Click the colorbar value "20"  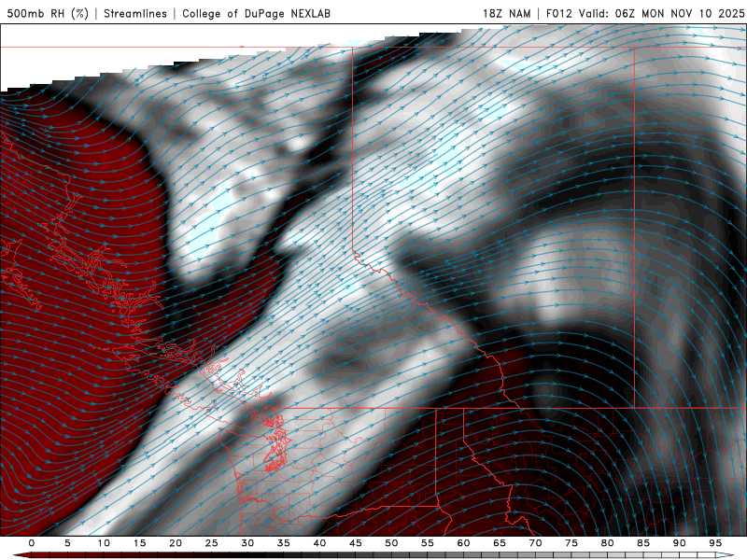click(176, 543)
